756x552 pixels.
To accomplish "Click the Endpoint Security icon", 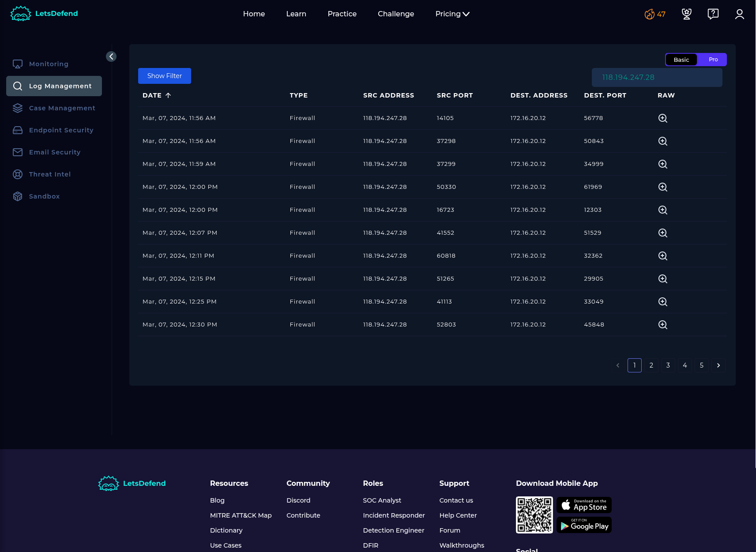I will point(18,130).
